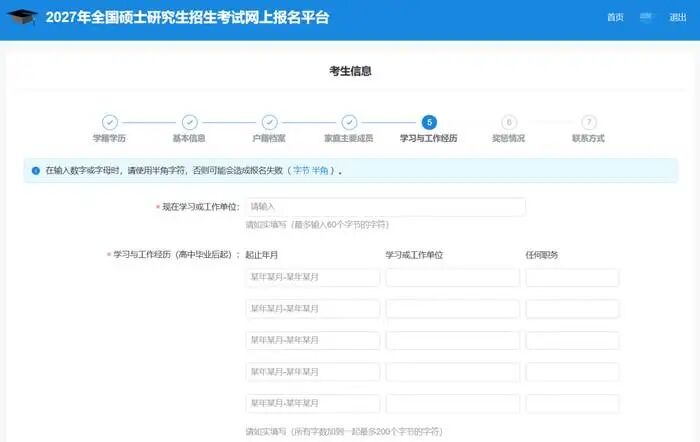Select current step 5 学习与工作经历 circle
This screenshot has height=442, width=700.
429,122
